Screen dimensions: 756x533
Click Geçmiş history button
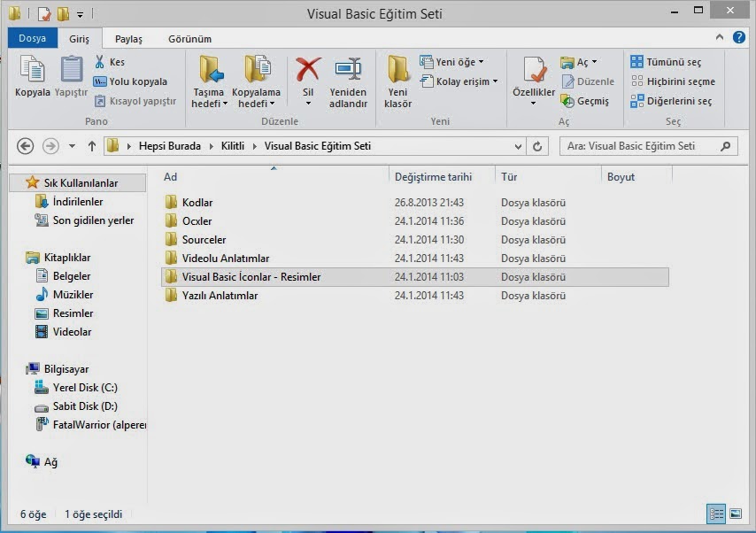(585, 101)
